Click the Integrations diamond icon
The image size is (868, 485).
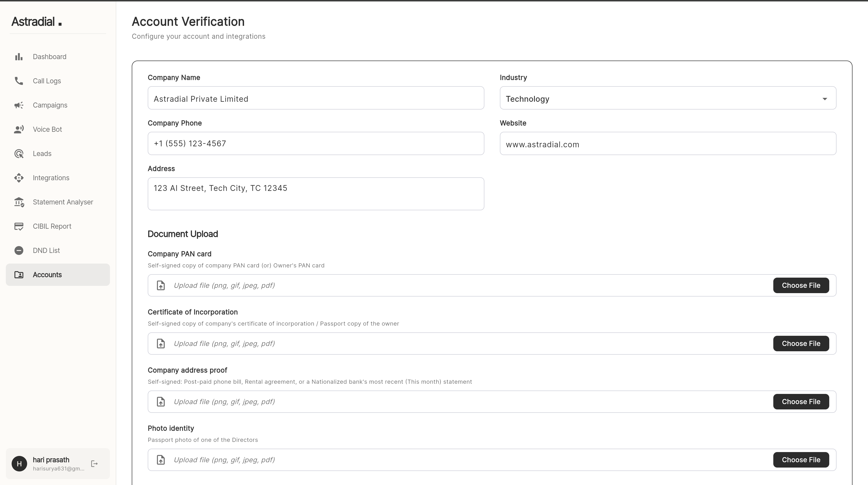(19, 178)
